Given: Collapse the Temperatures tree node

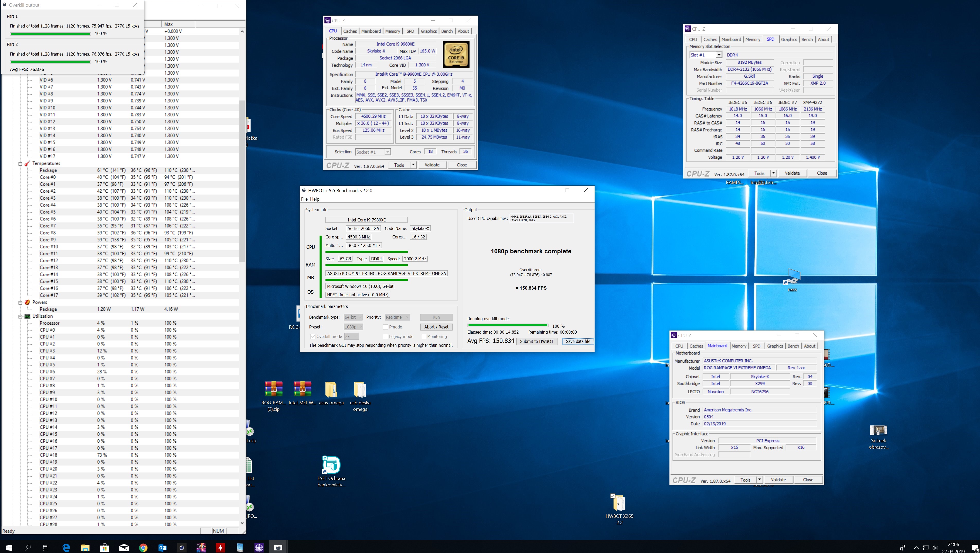Looking at the screenshot, I should (20, 164).
